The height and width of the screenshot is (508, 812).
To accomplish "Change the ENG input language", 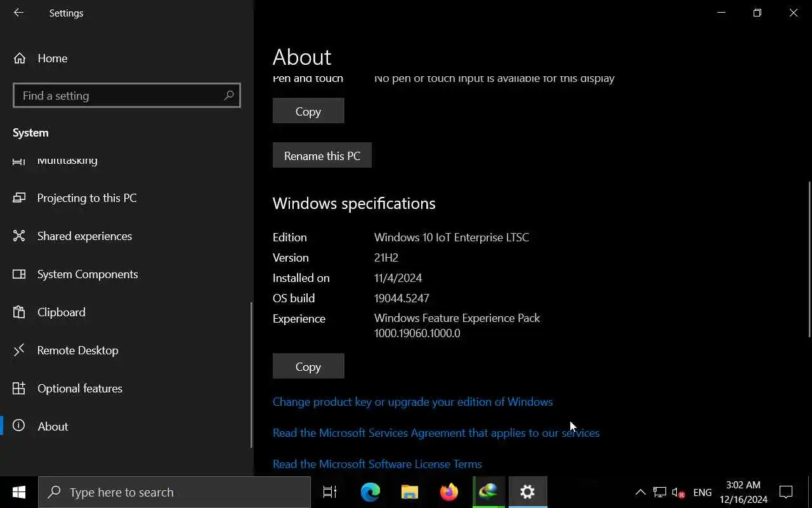I will click(702, 492).
